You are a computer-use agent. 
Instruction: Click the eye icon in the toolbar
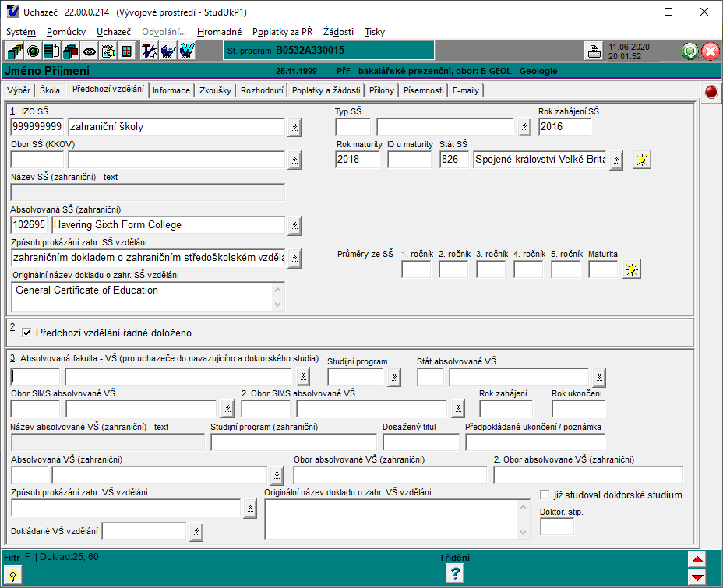click(x=90, y=51)
